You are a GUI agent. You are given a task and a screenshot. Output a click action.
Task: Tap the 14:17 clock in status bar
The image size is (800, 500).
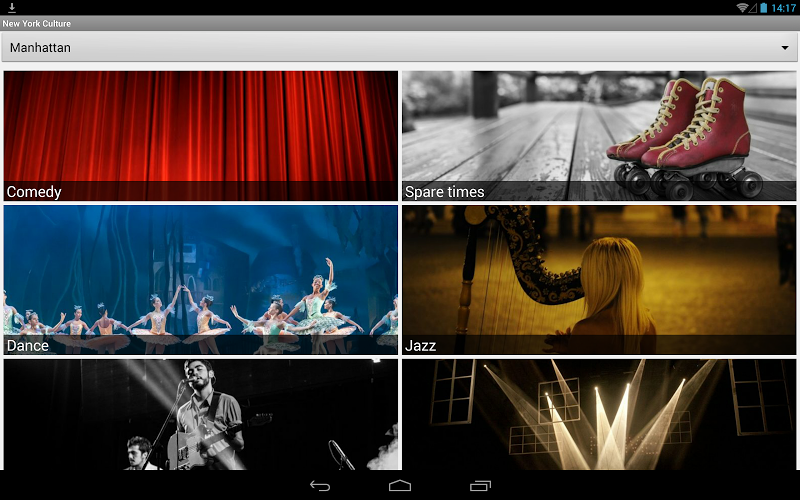[x=783, y=8]
